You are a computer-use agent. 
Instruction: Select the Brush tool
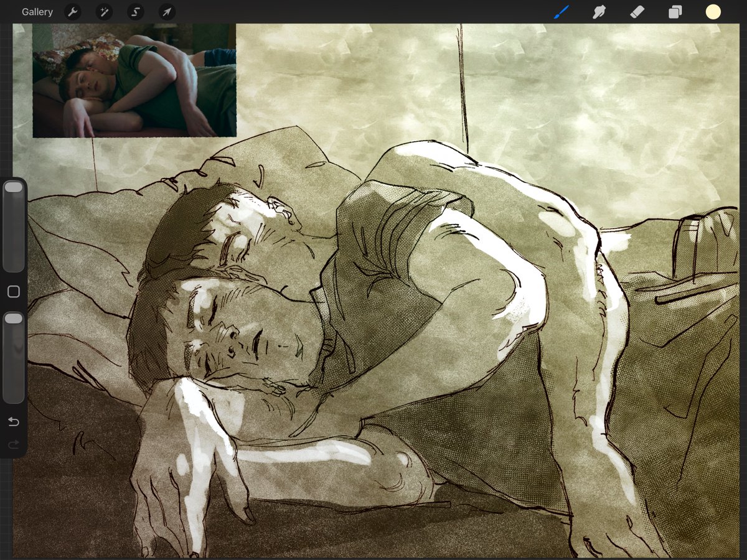pos(561,12)
